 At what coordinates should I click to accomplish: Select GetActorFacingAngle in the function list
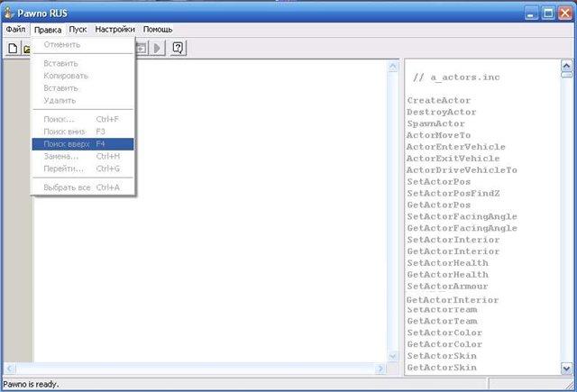tap(462, 228)
